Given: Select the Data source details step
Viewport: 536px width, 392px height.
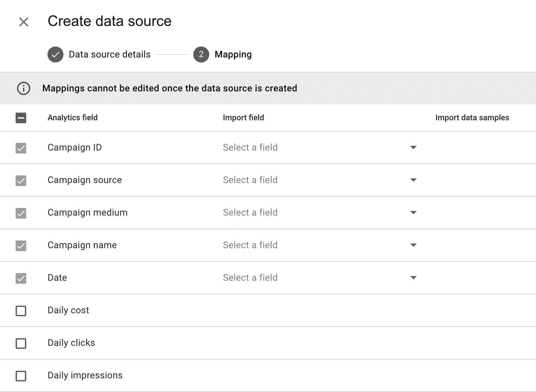Looking at the screenshot, I should [109, 54].
